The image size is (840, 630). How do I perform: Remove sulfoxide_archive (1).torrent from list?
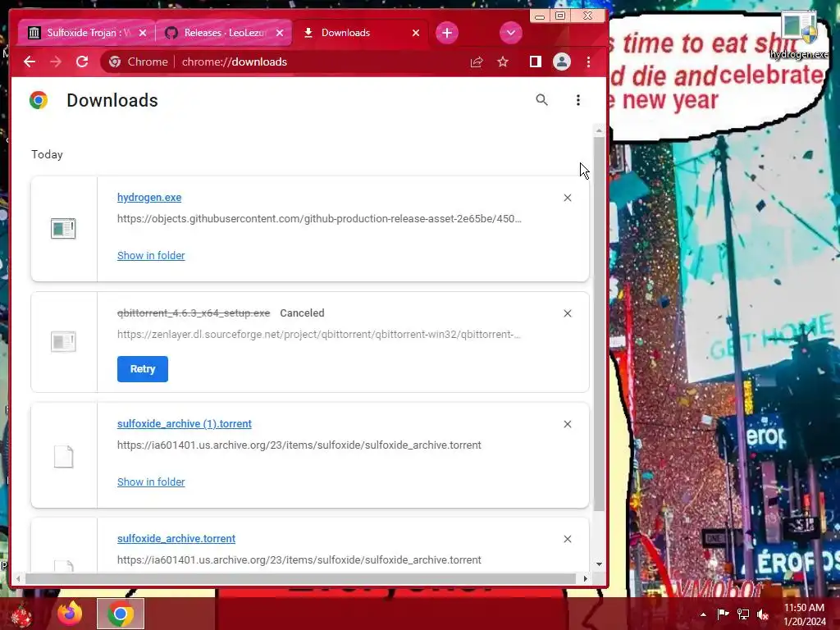(568, 424)
